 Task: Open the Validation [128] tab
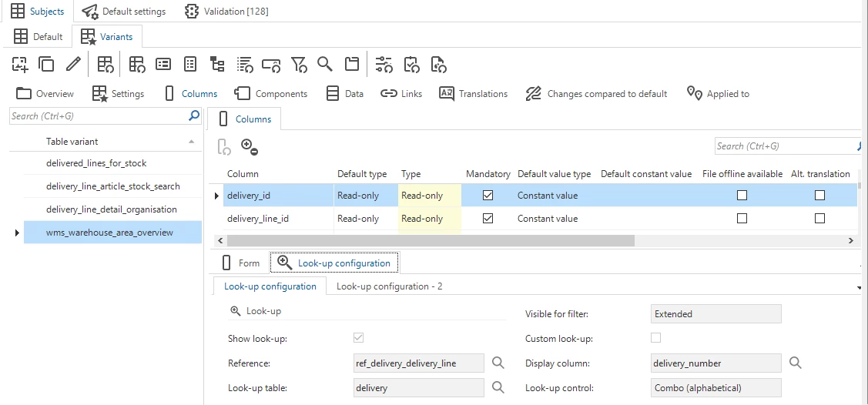point(226,11)
